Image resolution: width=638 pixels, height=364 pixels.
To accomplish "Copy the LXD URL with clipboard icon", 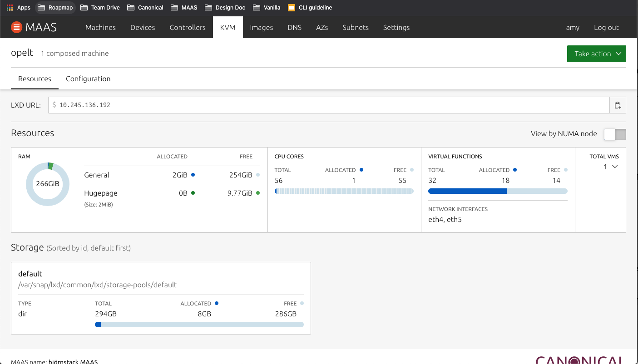I will (x=618, y=105).
